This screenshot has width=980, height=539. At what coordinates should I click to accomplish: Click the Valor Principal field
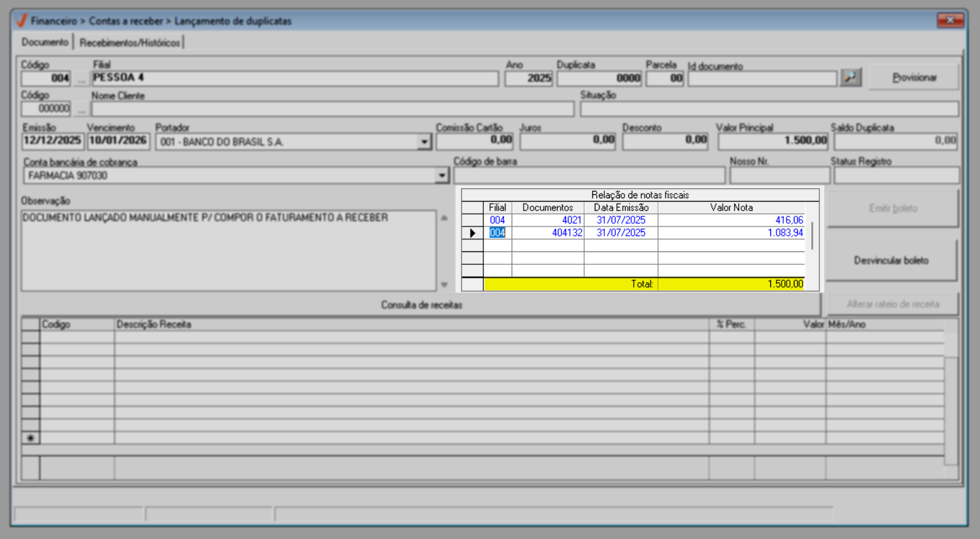point(773,141)
